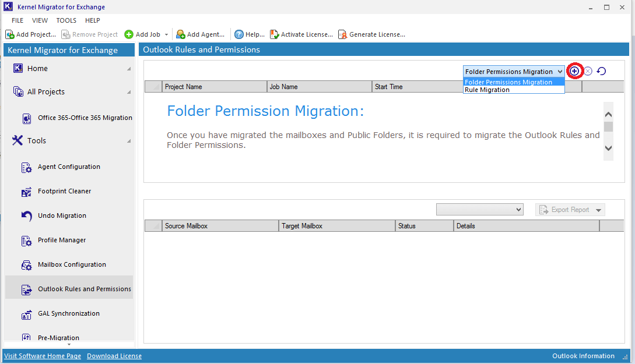Viewport: 635px width, 364px height.
Task: Collapse the All Projects section arrow
Action: [x=129, y=92]
